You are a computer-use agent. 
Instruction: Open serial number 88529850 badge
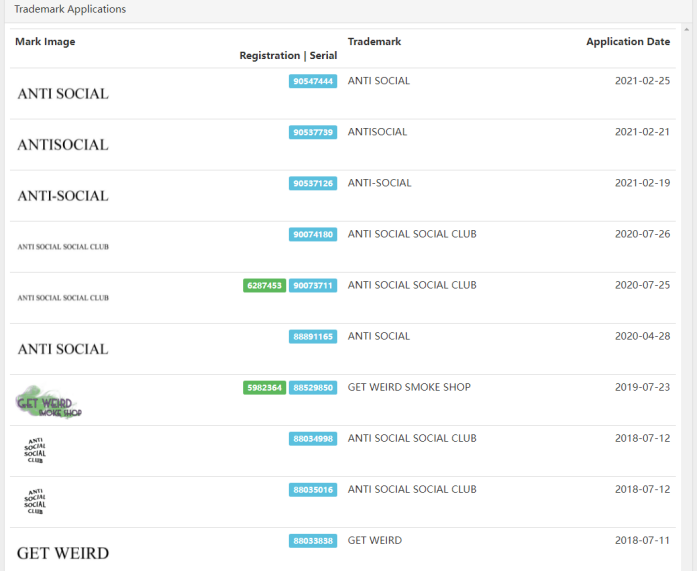click(x=312, y=388)
